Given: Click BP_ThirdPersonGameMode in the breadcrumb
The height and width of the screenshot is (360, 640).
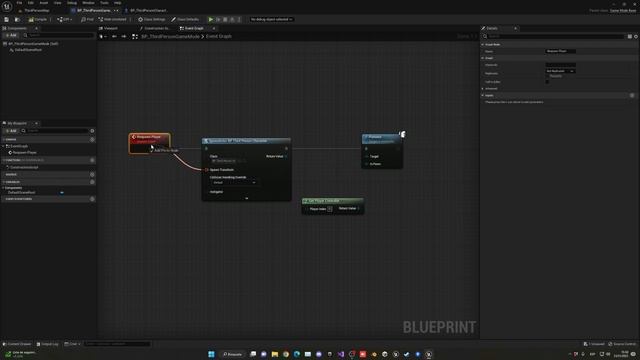Looking at the screenshot, I should click(171, 36).
